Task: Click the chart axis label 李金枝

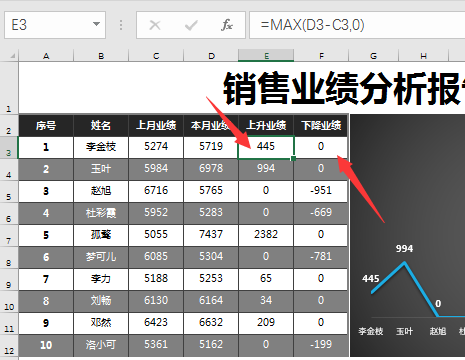Action: coord(371,331)
